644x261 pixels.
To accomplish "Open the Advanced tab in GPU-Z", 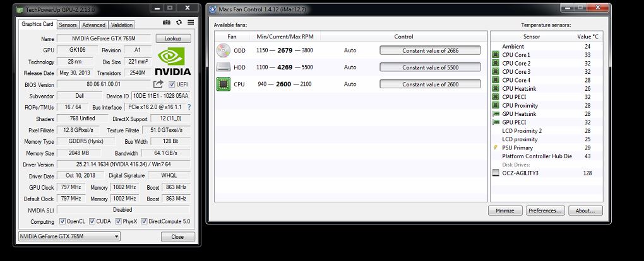I will point(93,25).
